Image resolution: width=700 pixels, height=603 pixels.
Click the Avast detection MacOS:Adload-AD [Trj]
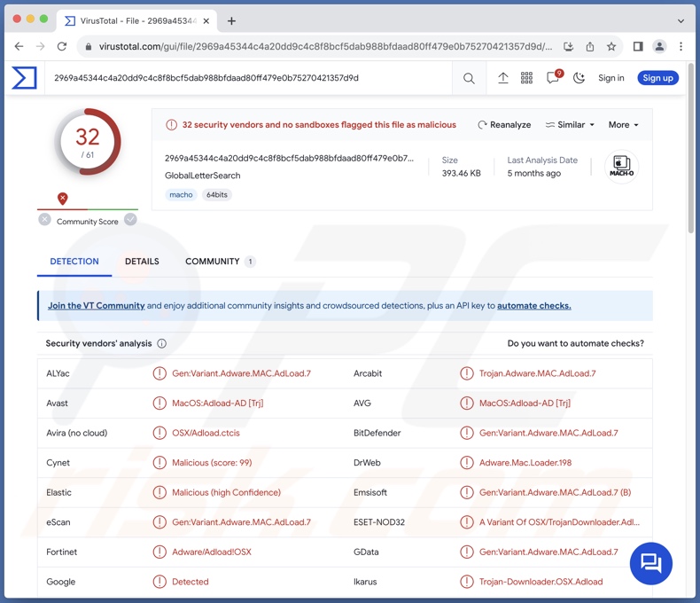coord(217,403)
